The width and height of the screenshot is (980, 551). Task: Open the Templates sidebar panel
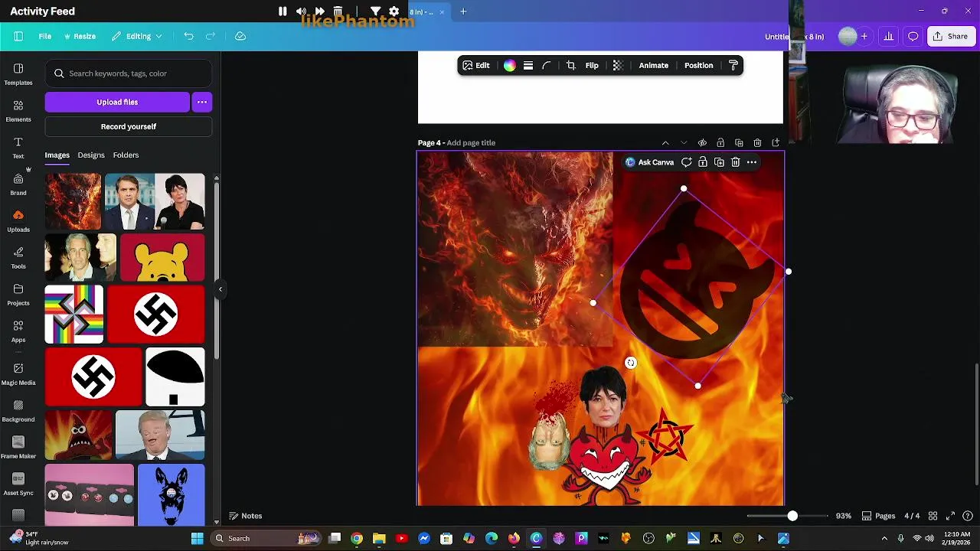[18, 73]
